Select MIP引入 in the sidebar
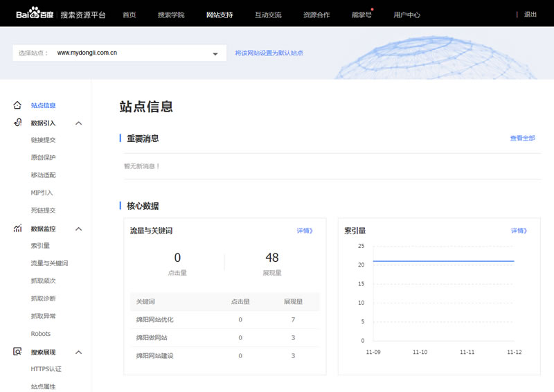The height and width of the screenshot is (392, 554). point(42,193)
